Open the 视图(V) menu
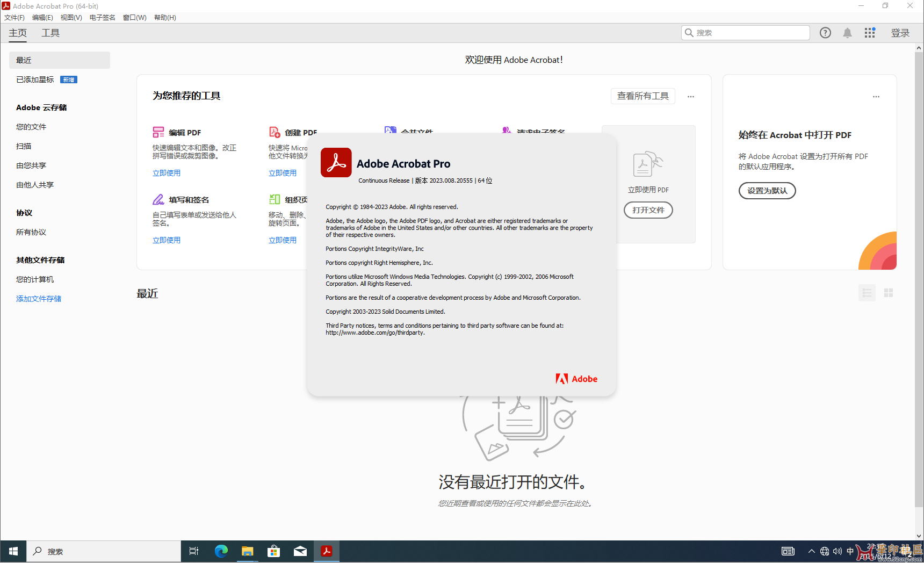924x563 pixels. click(x=71, y=18)
